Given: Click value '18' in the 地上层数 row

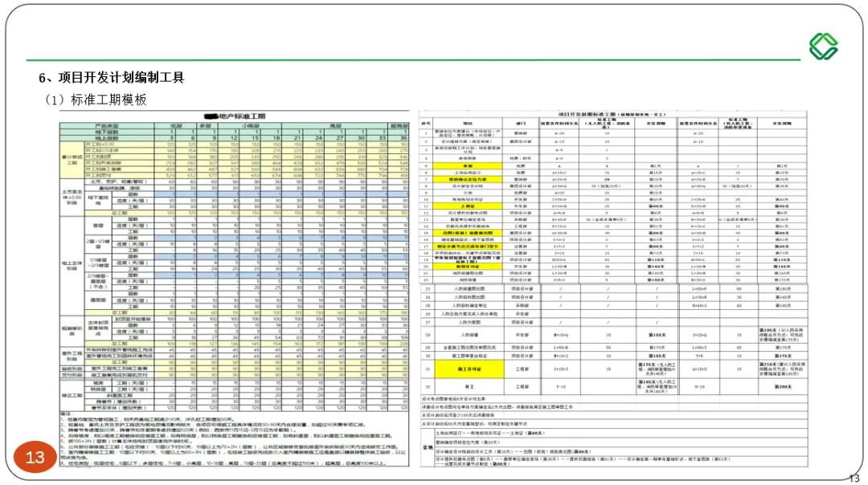Looking at the screenshot, I should pos(276,137).
